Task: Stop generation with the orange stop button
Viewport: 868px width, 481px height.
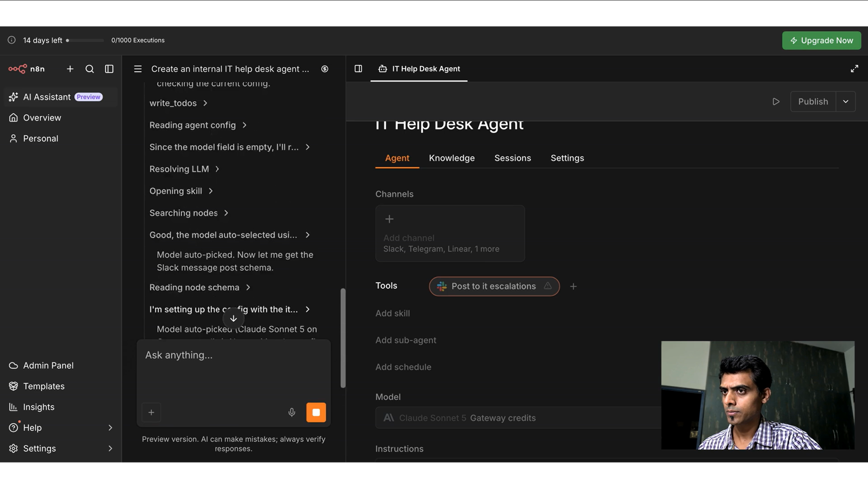Action: click(x=316, y=412)
